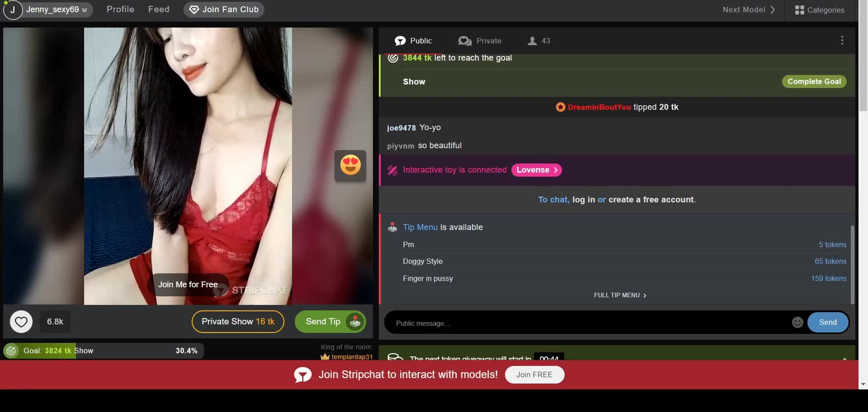
Task: Click the Complete Goal button
Action: click(x=814, y=81)
